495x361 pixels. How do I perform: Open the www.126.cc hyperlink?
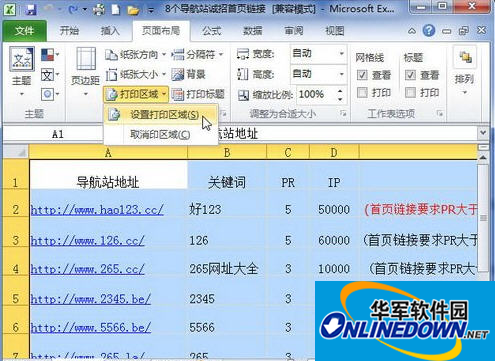pos(88,240)
